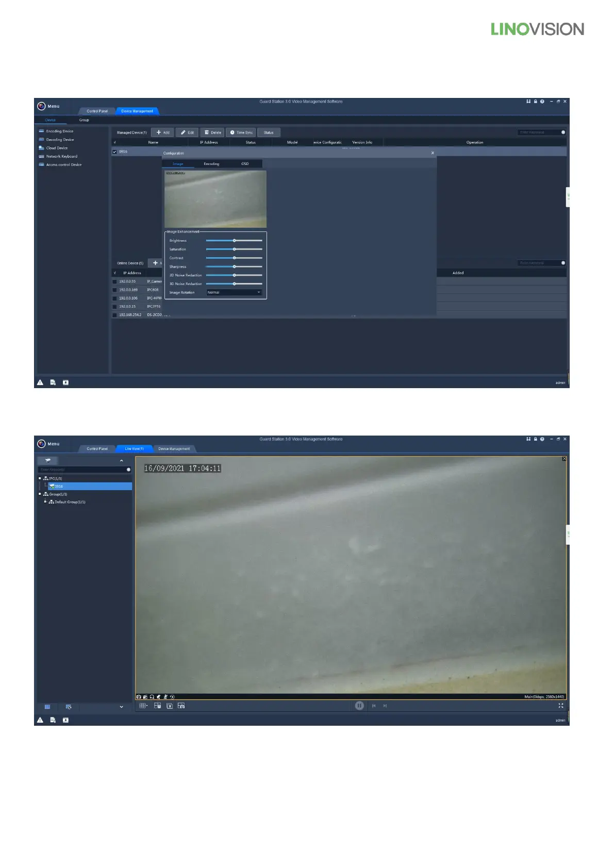Image resolution: width=614 pixels, height=868 pixels.
Task: Click the Edit button
Action: tap(187, 132)
